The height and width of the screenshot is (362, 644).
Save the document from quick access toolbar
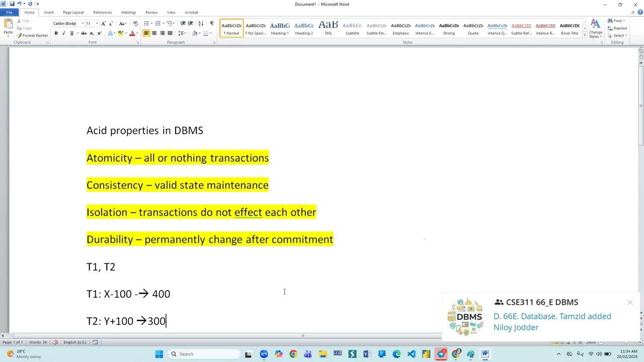pos(12,4)
